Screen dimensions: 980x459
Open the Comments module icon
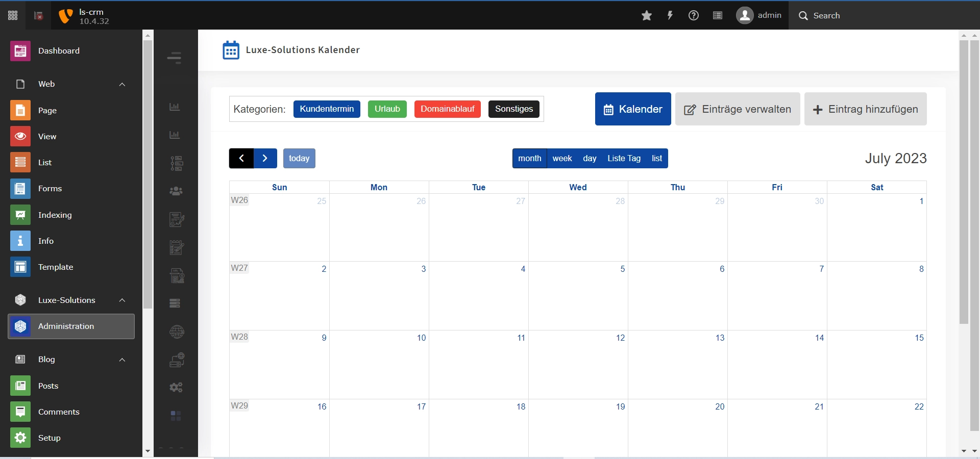pos(20,412)
